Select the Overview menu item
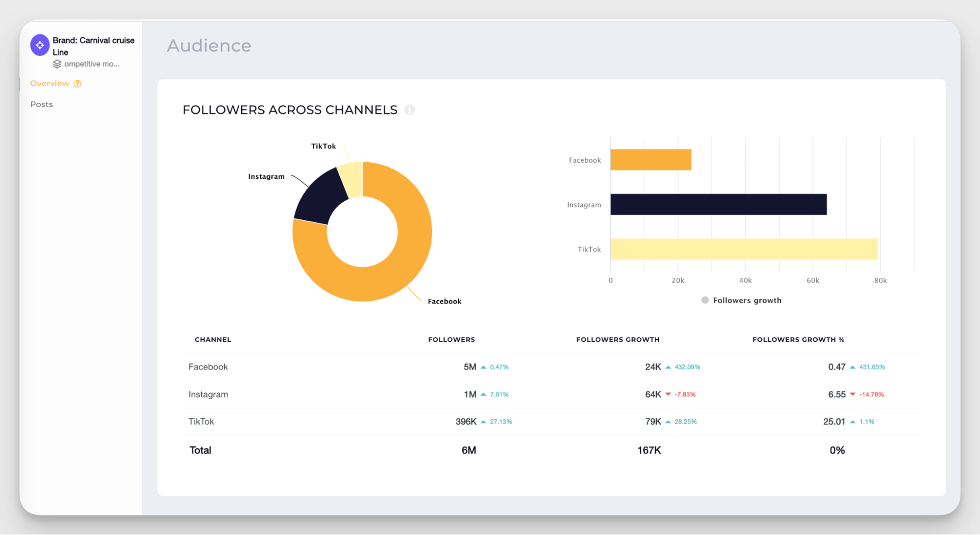Viewport: 980px width, 535px height. click(50, 83)
